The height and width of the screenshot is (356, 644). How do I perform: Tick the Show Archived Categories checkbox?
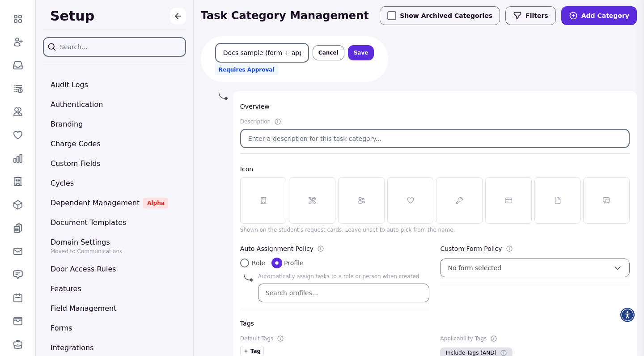pos(392,16)
